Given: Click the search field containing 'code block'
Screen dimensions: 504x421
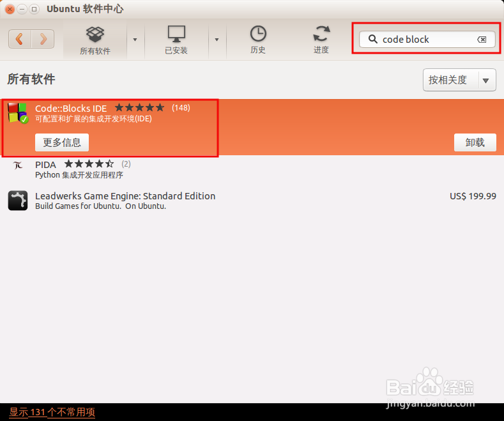Looking at the screenshot, I should 427,40.
